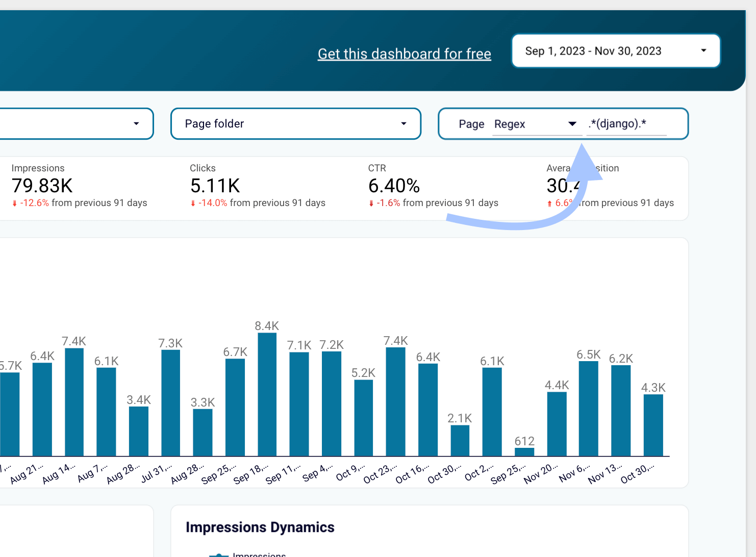The height and width of the screenshot is (557, 756).
Task: Click the .*(django).* regex input field
Action: pyautogui.click(x=626, y=124)
